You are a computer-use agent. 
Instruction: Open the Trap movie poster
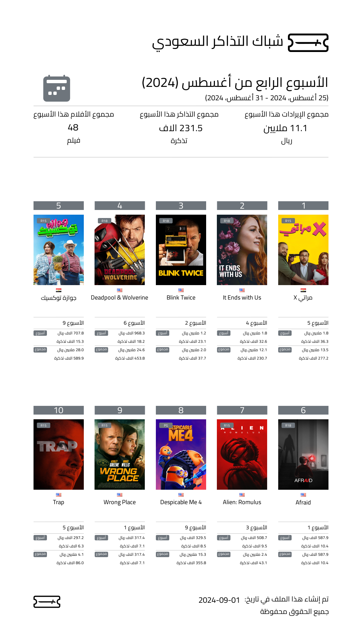tap(59, 454)
